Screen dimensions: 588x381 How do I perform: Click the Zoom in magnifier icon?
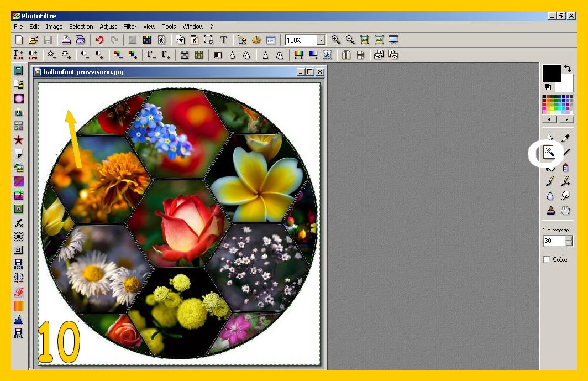(335, 40)
